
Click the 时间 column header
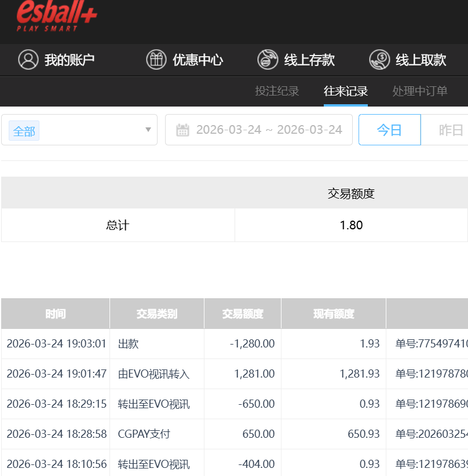[x=56, y=314]
